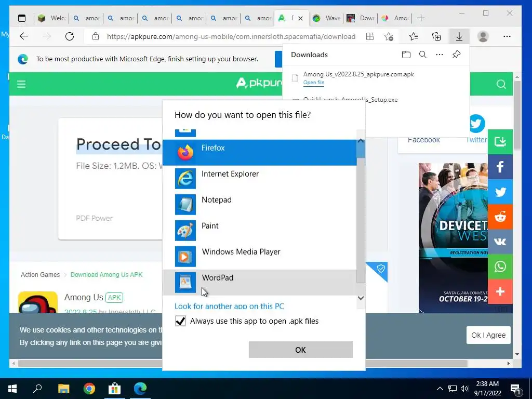The height and width of the screenshot is (399, 532).
Task: Switch to the Wave tab
Action: point(326,18)
